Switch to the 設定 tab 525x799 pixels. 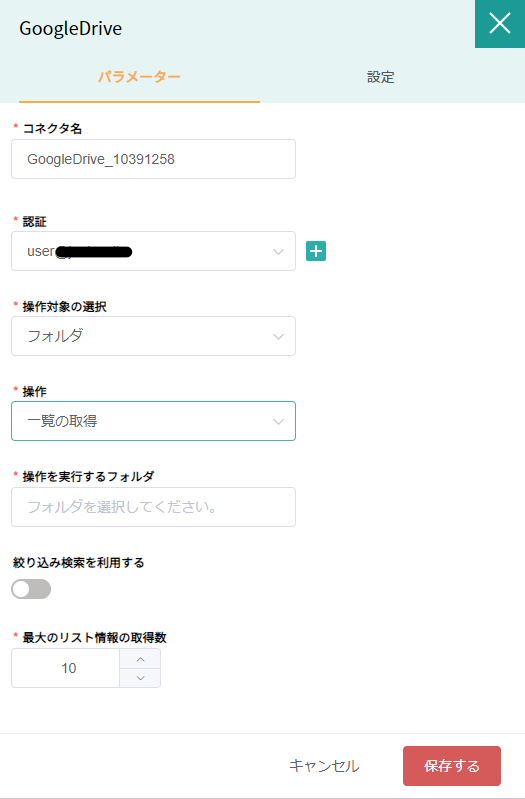(x=380, y=77)
